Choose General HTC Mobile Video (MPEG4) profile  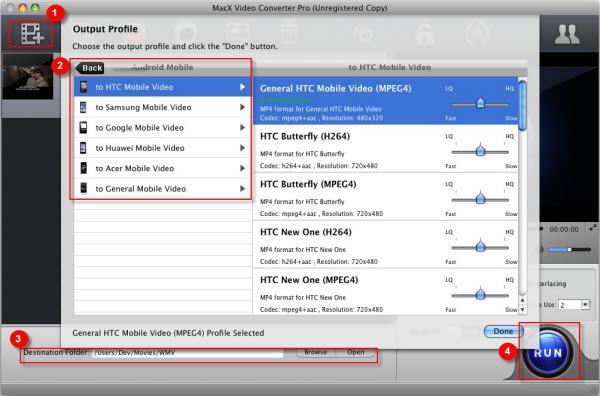(x=386, y=101)
